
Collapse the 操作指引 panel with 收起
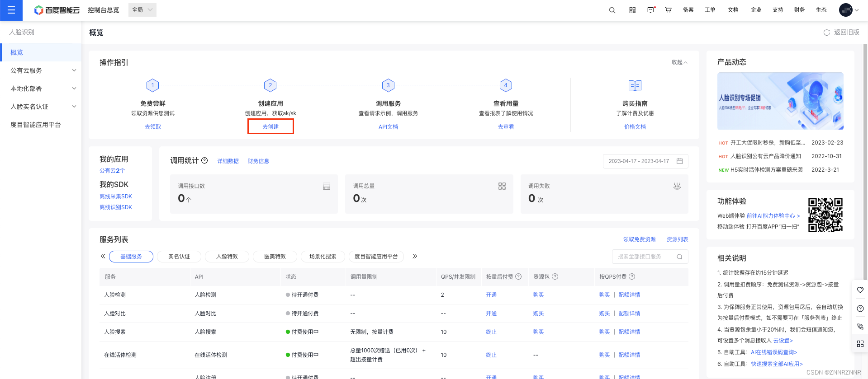(x=679, y=62)
